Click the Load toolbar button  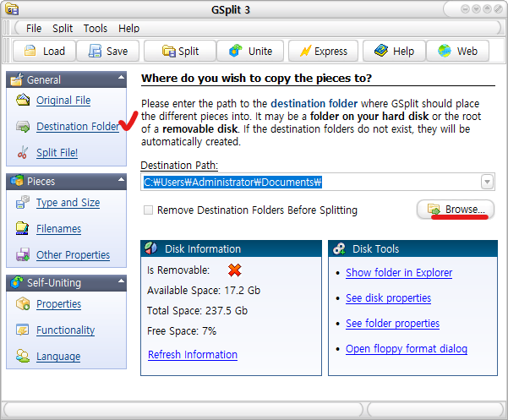[45, 51]
